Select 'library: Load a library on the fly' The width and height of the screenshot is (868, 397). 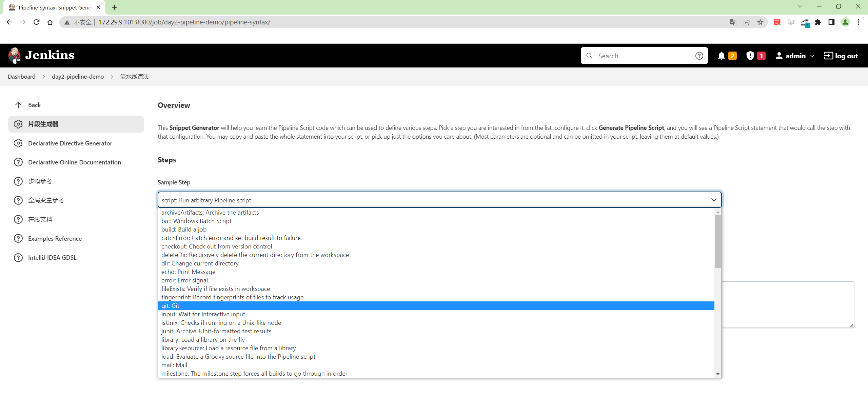(x=436, y=340)
